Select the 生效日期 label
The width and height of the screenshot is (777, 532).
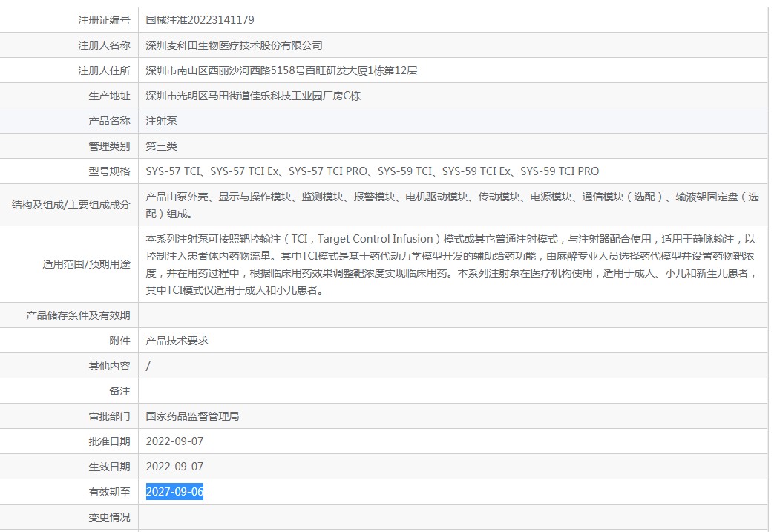(110, 467)
